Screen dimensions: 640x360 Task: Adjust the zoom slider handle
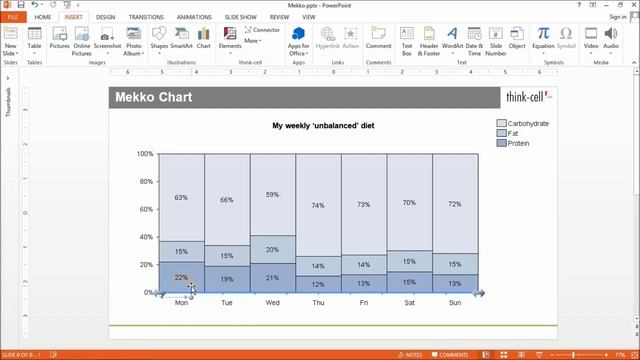[x=573, y=355]
